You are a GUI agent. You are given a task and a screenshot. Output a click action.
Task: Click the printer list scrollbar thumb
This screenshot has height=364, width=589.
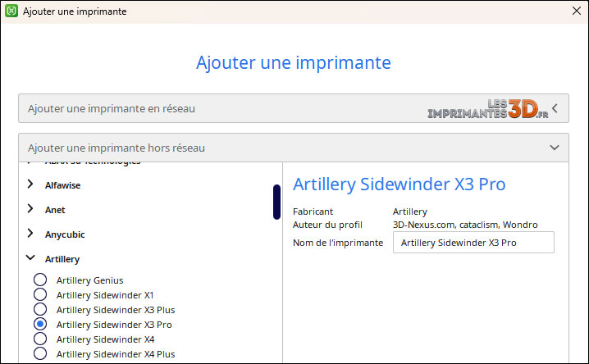276,202
